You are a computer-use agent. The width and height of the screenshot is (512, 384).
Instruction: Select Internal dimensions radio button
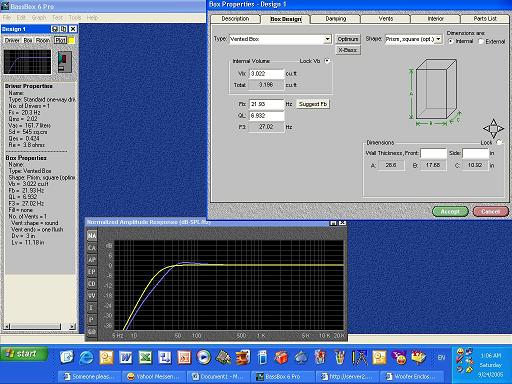(451, 41)
